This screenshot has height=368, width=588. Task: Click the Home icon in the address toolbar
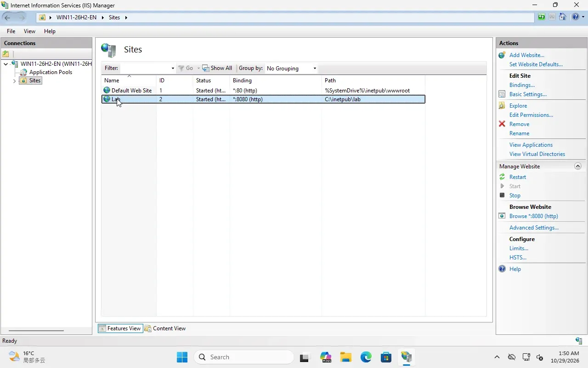pos(563,17)
